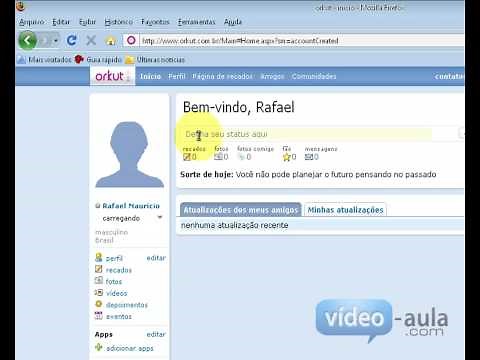480x360 pixels.
Task: Go to Início in orkut navigation
Action: click(x=150, y=76)
